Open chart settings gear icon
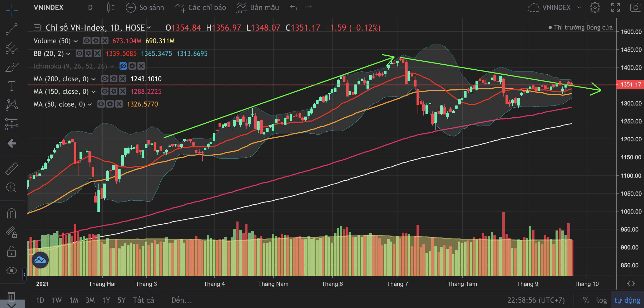This screenshot has width=644, height=308. click(595, 7)
